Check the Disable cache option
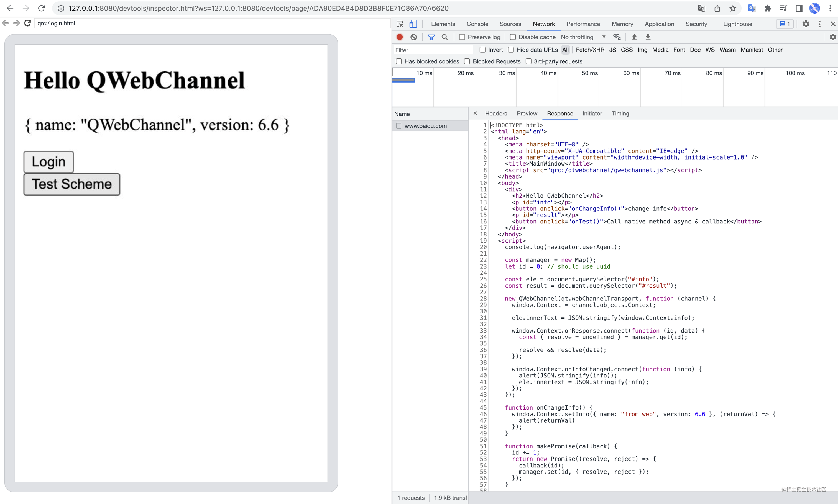This screenshot has width=838, height=504. (x=513, y=37)
